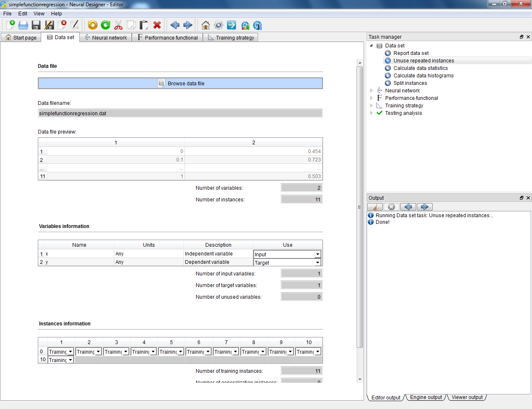Click the new file toolbar icon
This screenshot has width=532, height=409.
click(x=10, y=25)
